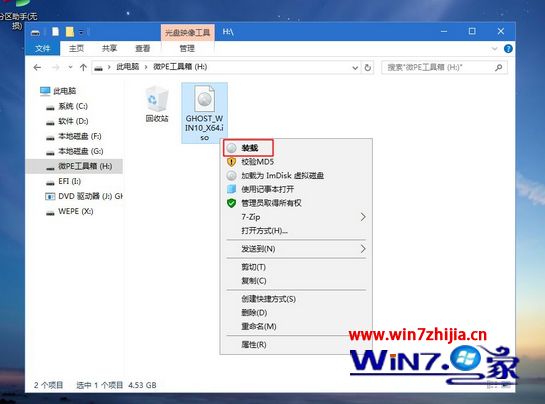Image resolution: width=545 pixels, height=404 pixels.
Task: Expand the ribbon chevron
Action: coord(495,49)
